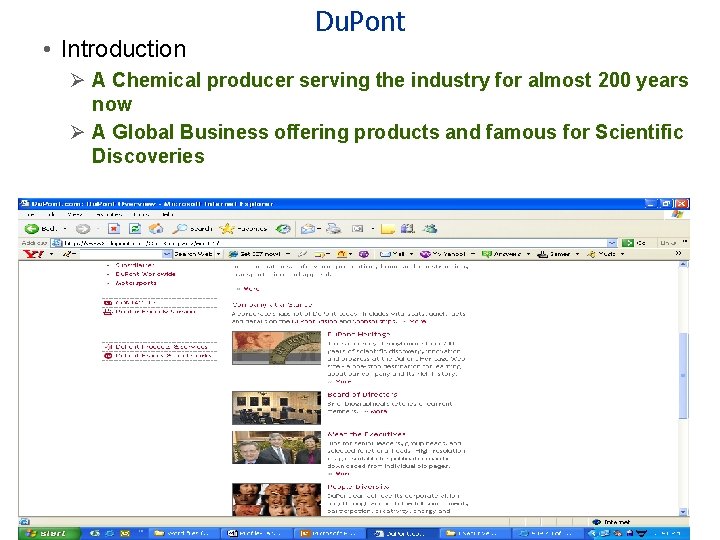Click the IE Forward arrow button

pos(83,229)
